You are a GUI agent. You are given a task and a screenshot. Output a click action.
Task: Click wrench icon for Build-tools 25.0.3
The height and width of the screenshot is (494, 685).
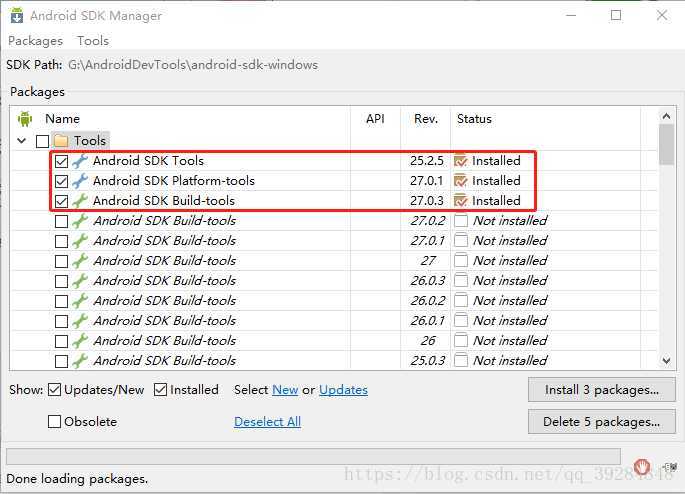tap(80, 361)
